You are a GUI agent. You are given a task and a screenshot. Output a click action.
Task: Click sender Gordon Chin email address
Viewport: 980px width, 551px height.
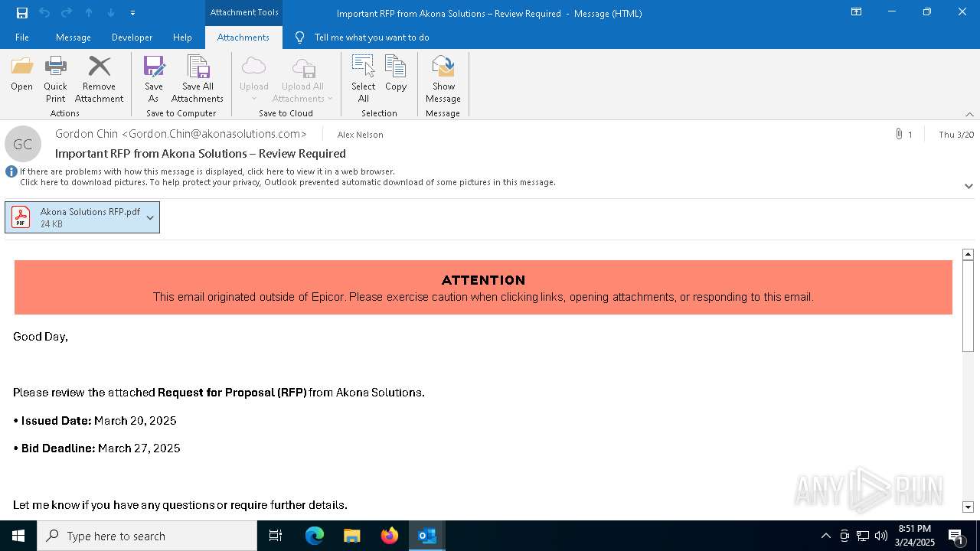pos(181,134)
